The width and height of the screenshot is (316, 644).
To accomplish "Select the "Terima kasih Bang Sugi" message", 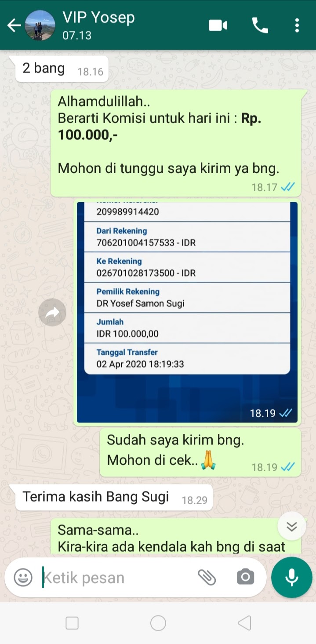I will (x=114, y=498).
